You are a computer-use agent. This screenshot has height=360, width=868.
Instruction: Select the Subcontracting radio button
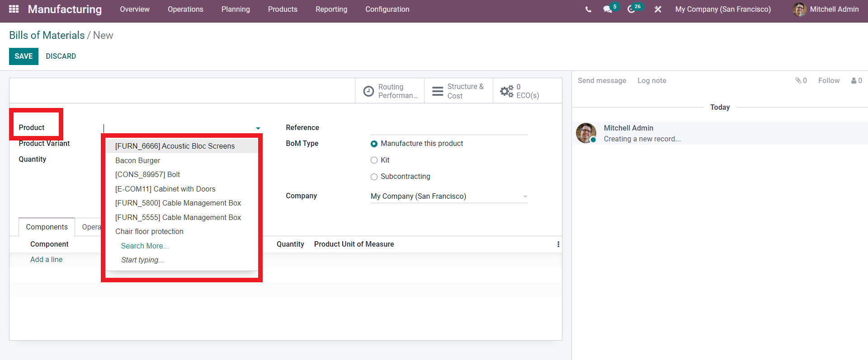pos(374,177)
